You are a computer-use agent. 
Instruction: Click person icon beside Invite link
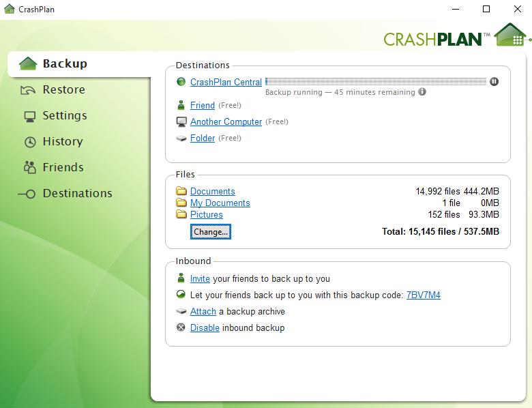tap(181, 278)
